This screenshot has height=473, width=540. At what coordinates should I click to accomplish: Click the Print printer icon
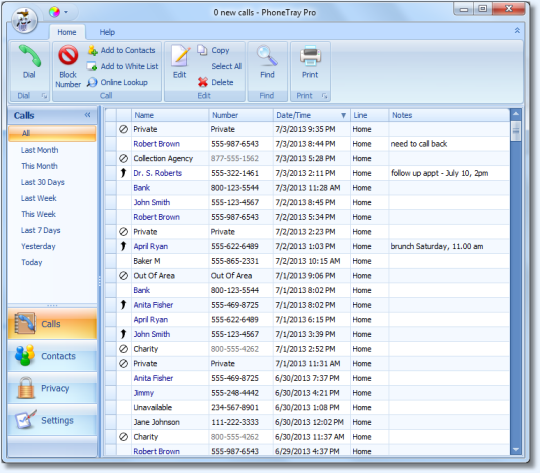click(310, 56)
